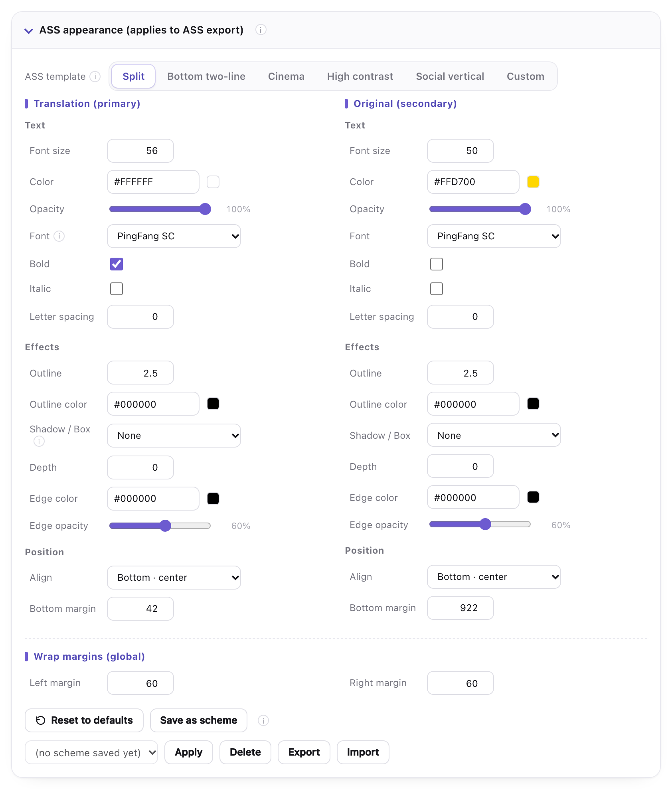Click the Apply scheme button

pos(189,752)
